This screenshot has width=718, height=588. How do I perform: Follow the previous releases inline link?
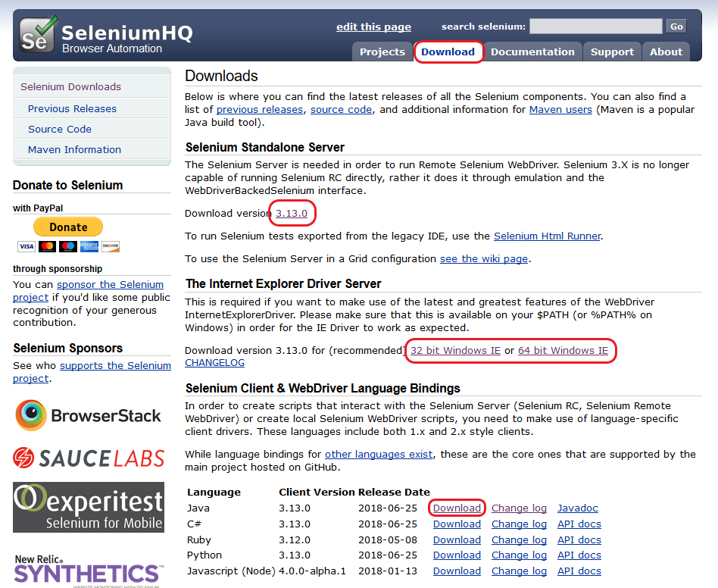click(260, 110)
